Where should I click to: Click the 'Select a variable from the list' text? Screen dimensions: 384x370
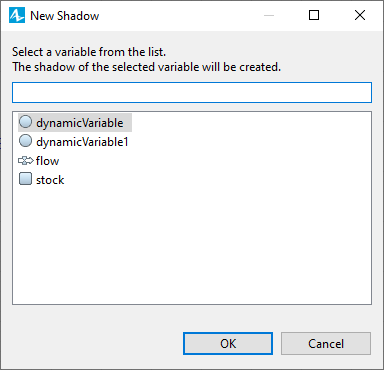pos(89,52)
